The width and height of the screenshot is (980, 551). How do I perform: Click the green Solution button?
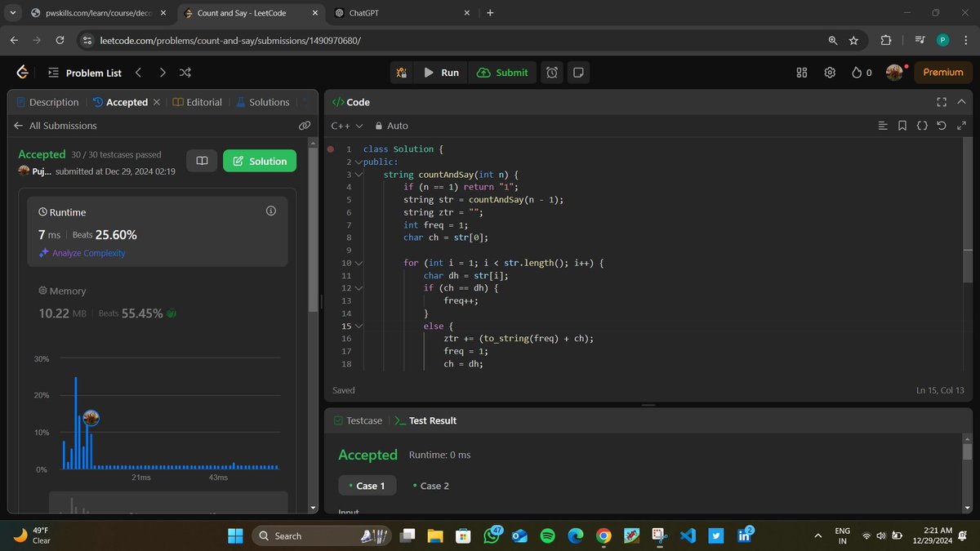260,161
